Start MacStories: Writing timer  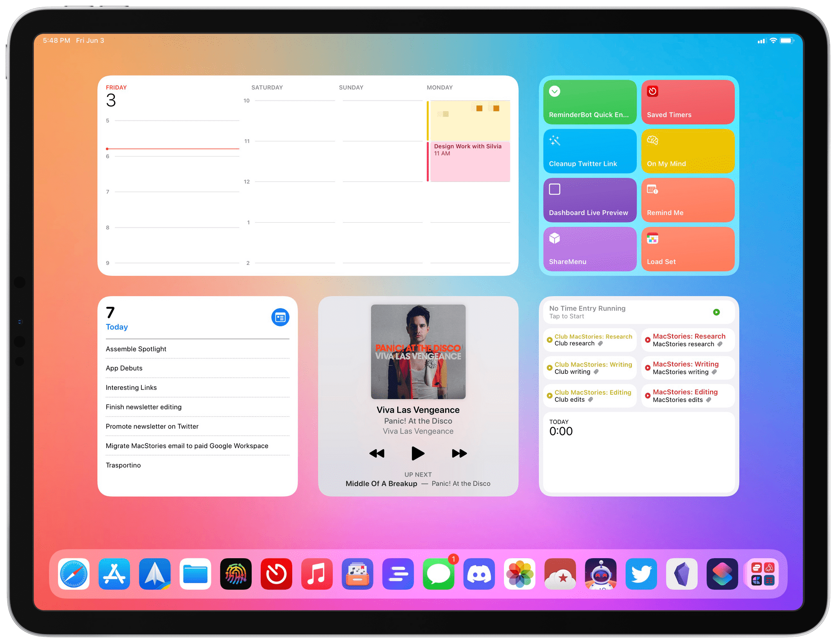pyautogui.click(x=688, y=368)
